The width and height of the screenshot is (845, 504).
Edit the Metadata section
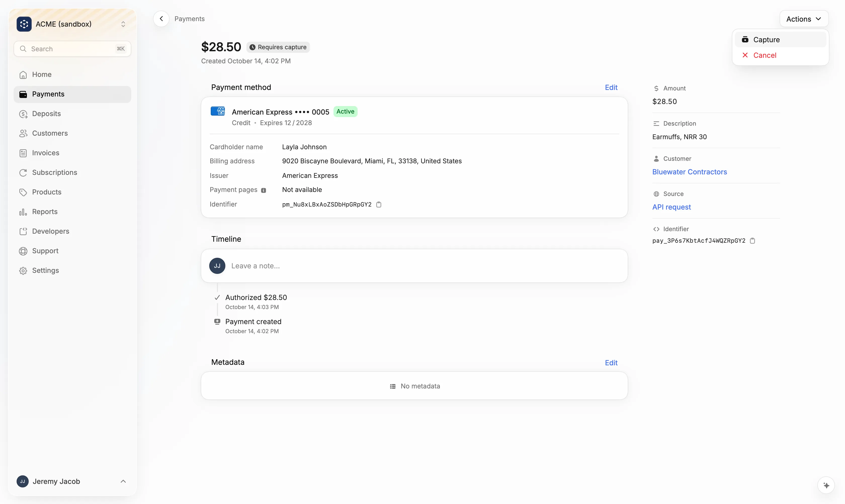[x=611, y=363]
